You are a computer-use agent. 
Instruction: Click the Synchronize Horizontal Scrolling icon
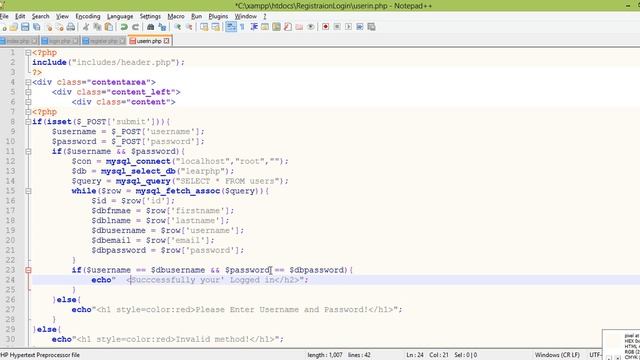[x=215, y=27]
